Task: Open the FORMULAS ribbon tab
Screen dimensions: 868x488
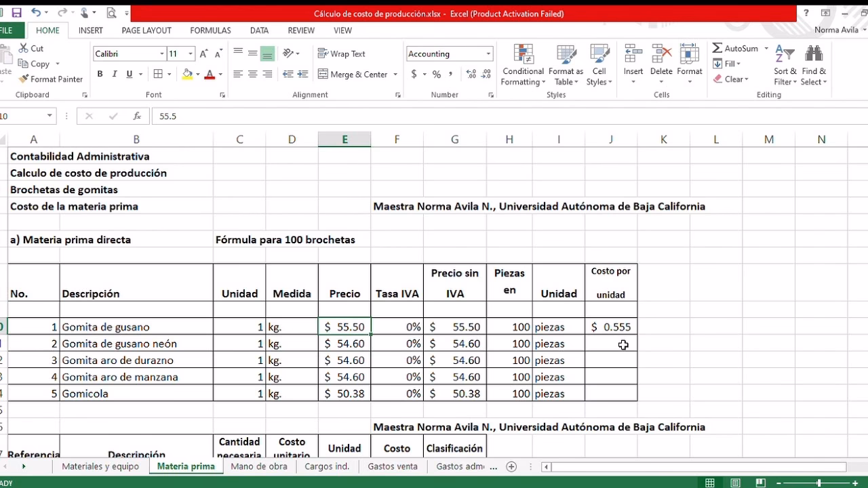Action: 210,30
